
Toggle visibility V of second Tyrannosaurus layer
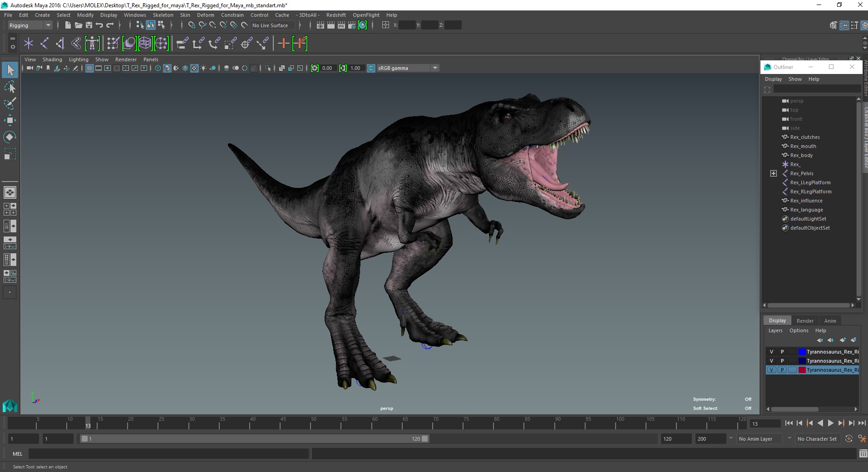[x=771, y=361]
